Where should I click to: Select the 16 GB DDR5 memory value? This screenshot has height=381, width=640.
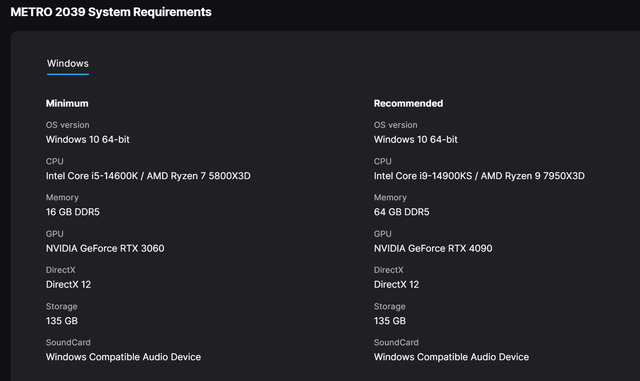coord(73,212)
